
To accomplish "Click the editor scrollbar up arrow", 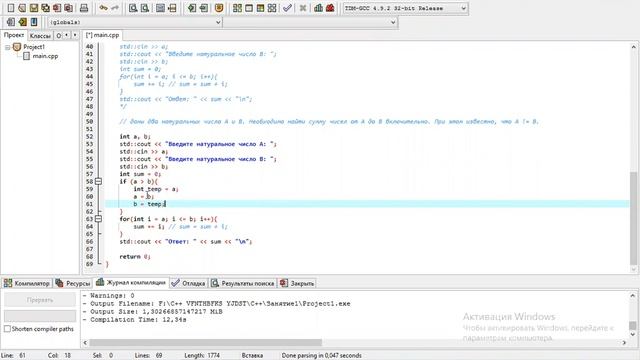I will click(633, 47).
